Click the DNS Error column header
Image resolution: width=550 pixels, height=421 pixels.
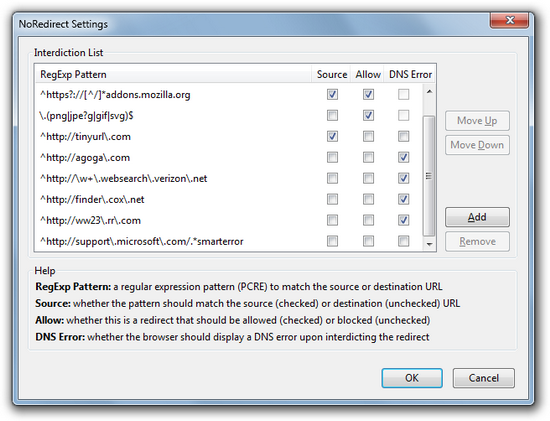[410, 74]
